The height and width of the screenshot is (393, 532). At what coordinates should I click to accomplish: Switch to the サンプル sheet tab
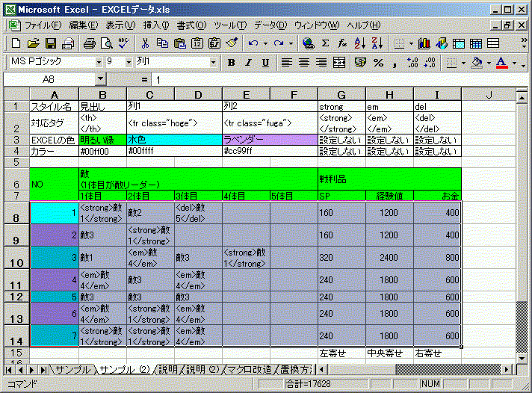(x=72, y=370)
